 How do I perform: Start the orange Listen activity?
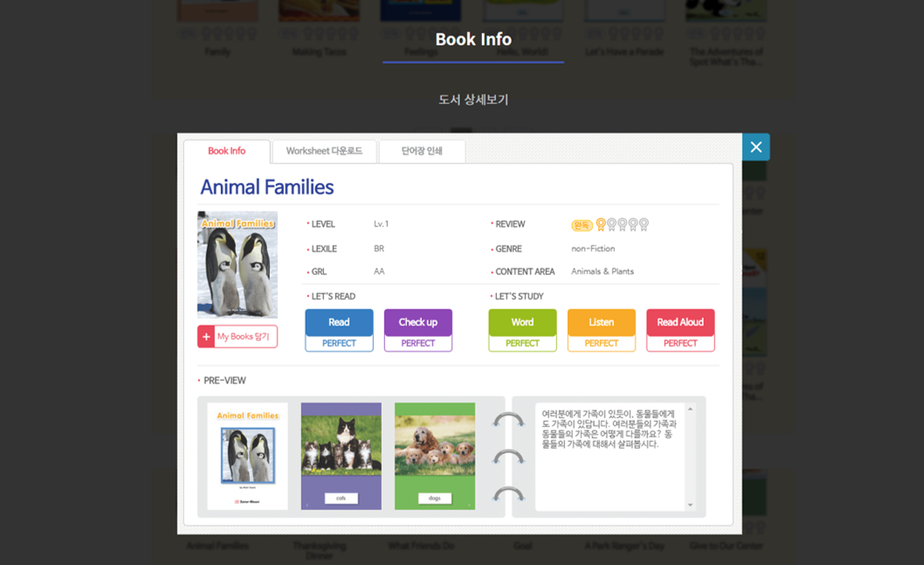[x=601, y=322]
